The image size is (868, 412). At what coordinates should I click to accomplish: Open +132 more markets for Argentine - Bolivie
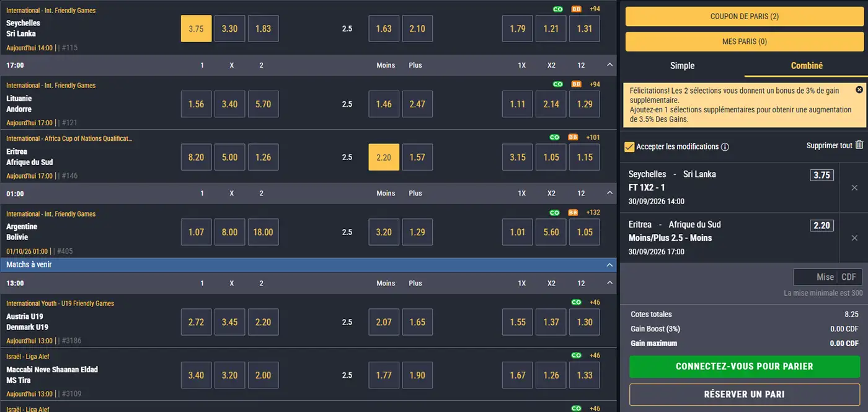click(x=593, y=212)
